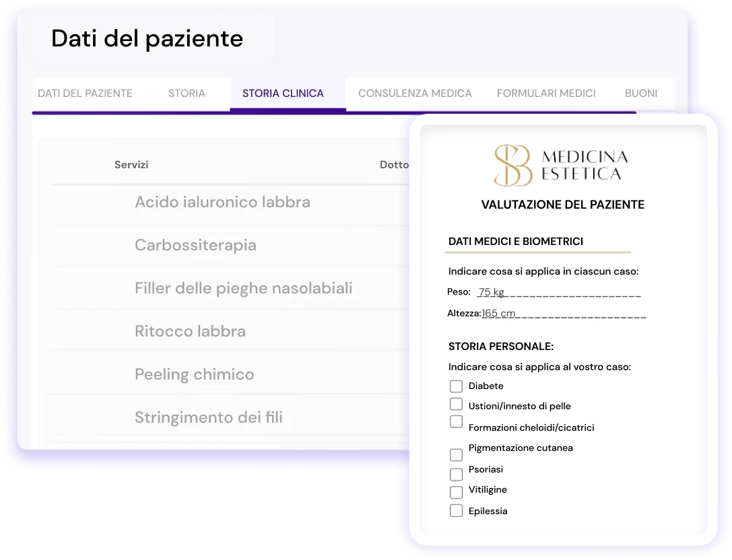Select the Carbossiterapia service row
Image resolution: width=732 pixels, height=560 pixels.
click(x=230, y=246)
